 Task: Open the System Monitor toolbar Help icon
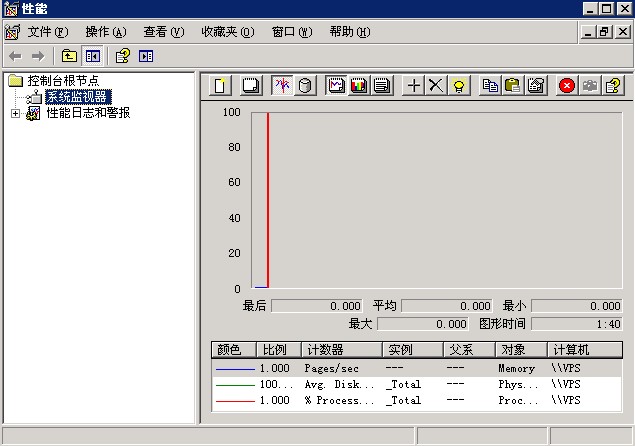coord(613,85)
